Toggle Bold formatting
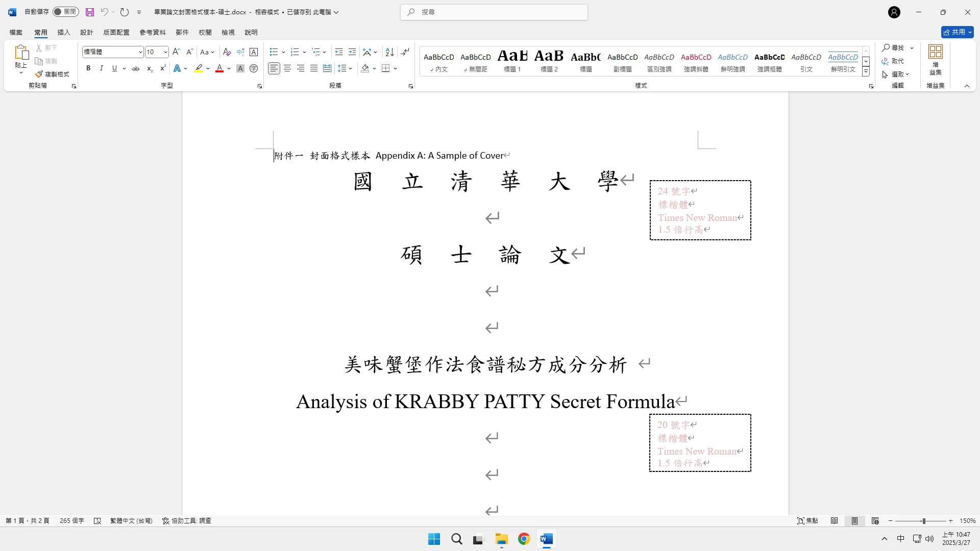 coord(88,68)
